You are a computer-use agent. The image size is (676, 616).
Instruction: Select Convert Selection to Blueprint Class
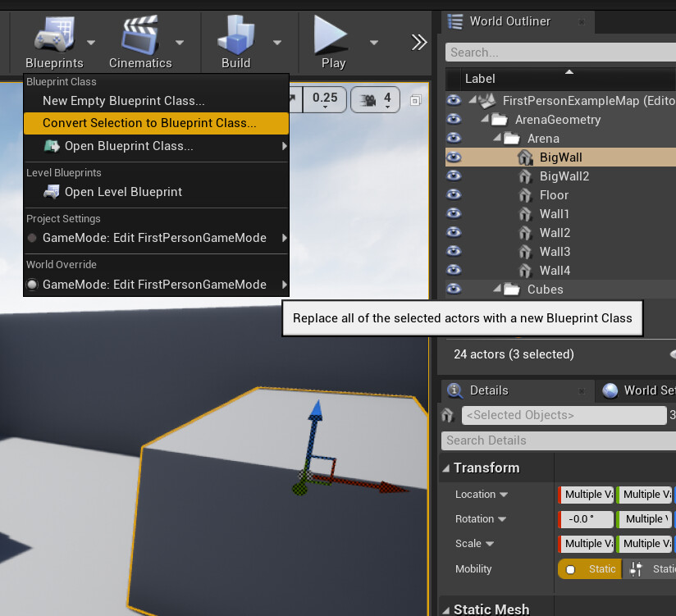(149, 123)
